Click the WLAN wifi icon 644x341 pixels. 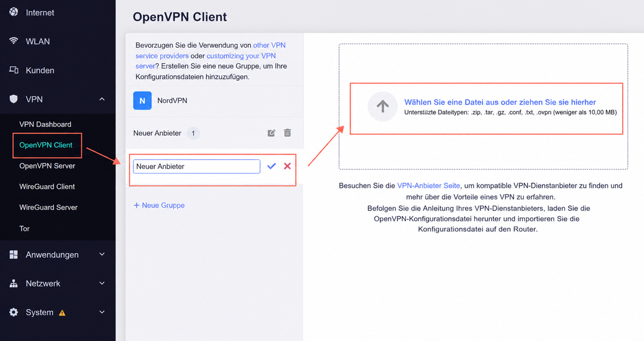[14, 41]
